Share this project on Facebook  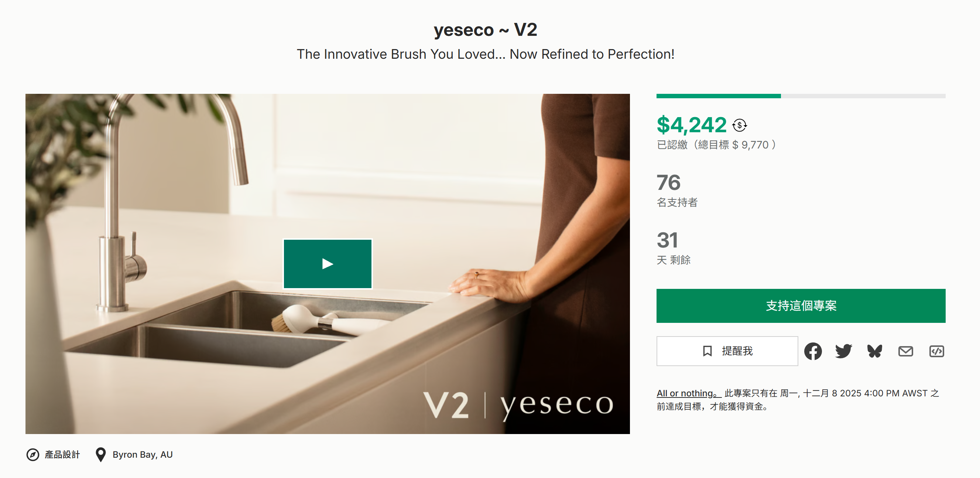pyautogui.click(x=813, y=351)
